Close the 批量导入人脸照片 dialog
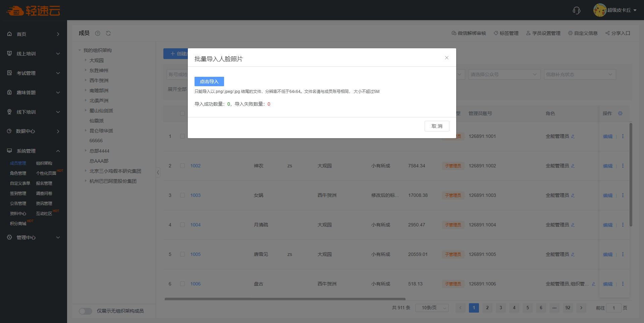Image resolution: width=644 pixels, height=323 pixels. pos(446,58)
